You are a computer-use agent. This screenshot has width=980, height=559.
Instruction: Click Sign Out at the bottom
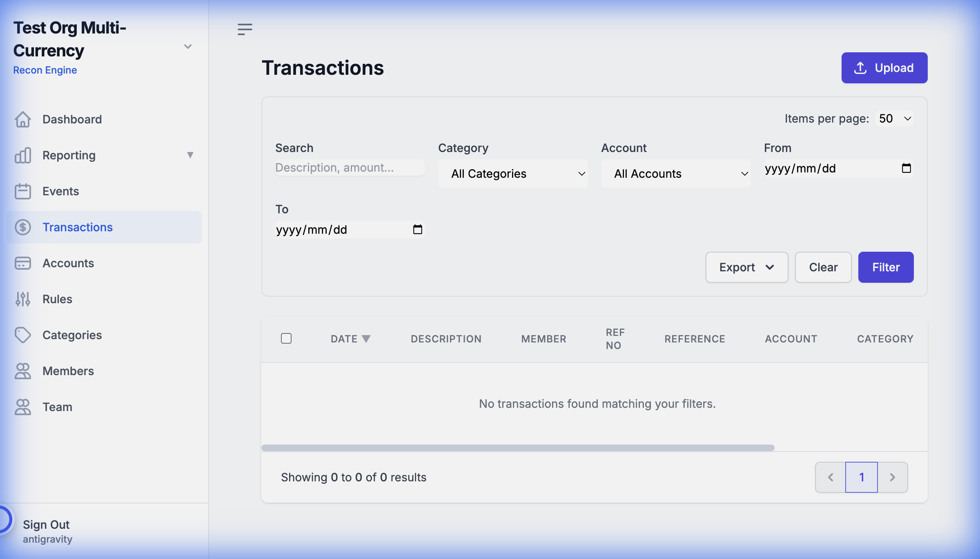(x=46, y=524)
